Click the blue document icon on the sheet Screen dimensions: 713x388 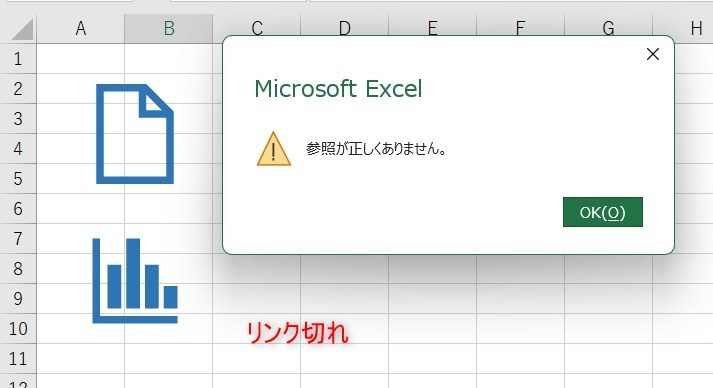[135, 134]
